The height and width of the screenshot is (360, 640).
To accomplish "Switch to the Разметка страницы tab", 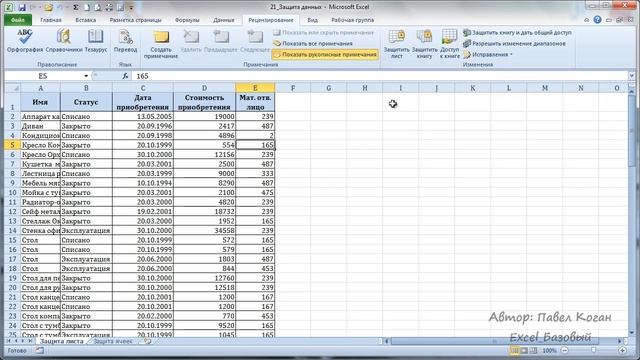I will 136,20.
